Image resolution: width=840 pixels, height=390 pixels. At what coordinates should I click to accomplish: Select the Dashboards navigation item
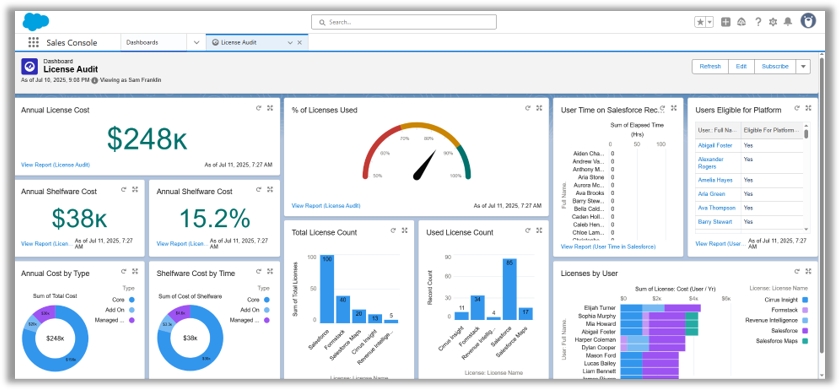[x=142, y=42]
